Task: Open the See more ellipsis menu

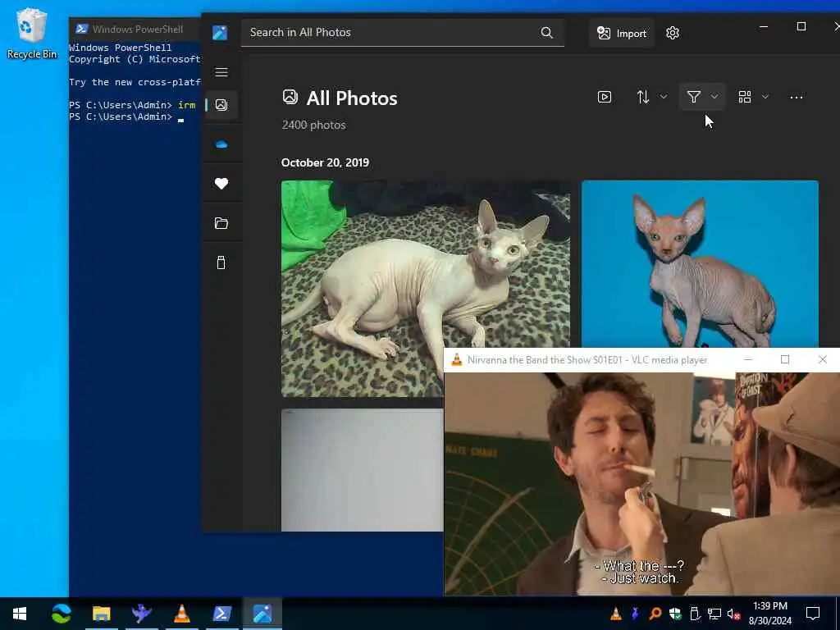Action: 797,97
